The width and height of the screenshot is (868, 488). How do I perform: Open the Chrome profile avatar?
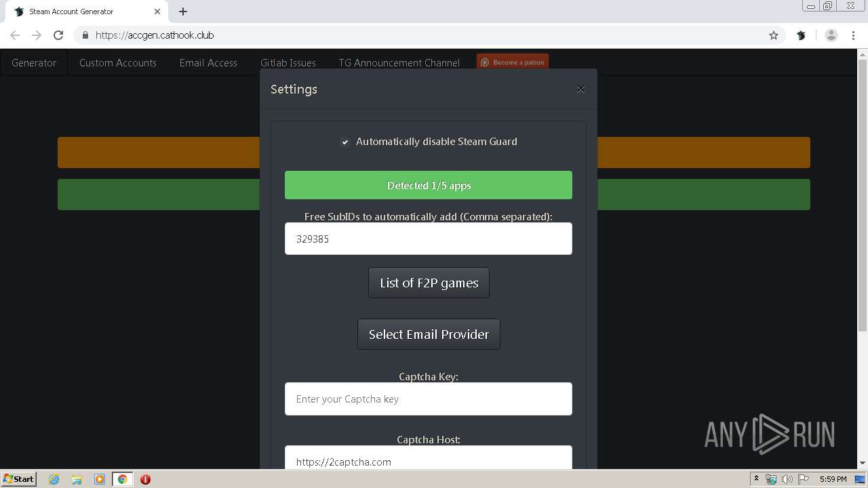pos(831,35)
